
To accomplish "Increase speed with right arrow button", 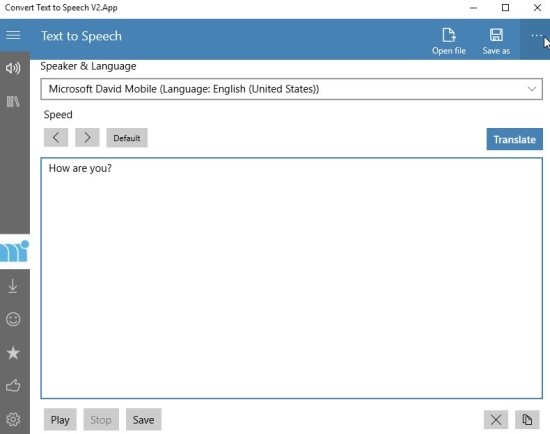I will [x=87, y=138].
